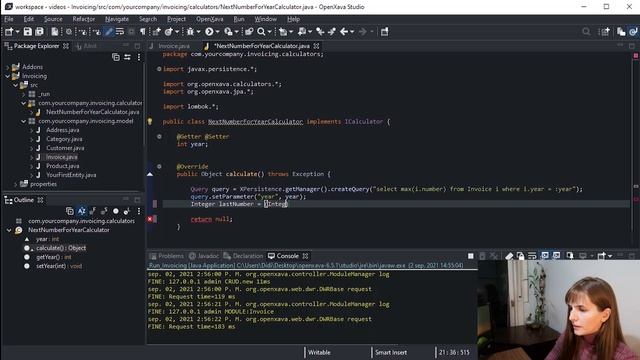Select YourFirstEntity.java in Package Explorer

coord(71,175)
